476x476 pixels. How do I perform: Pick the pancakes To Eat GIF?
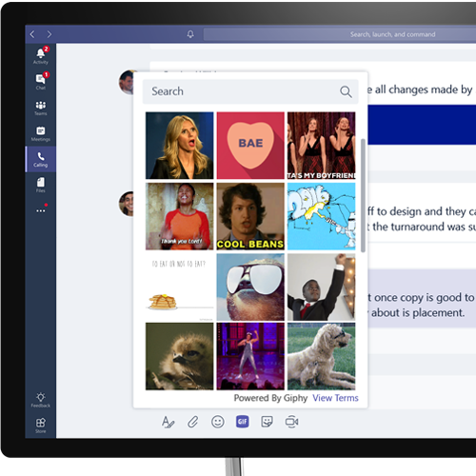coord(180,287)
